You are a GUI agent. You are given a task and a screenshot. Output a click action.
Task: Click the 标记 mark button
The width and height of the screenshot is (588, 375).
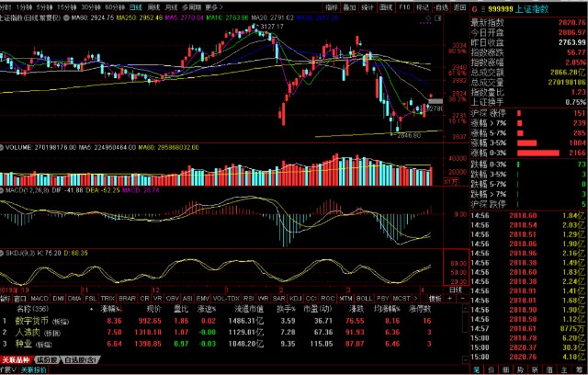[x=449, y=6]
